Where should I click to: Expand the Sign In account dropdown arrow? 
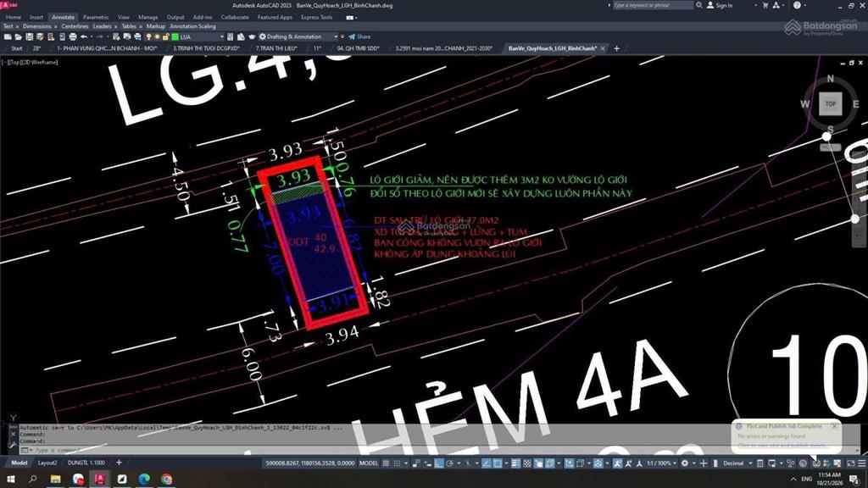[x=755, y=6]
